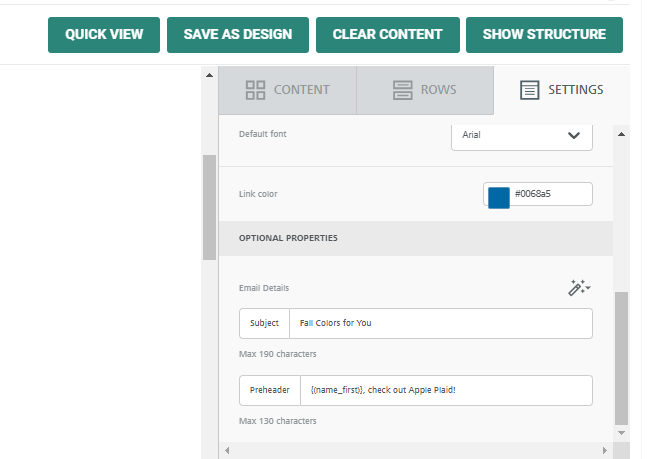Open the ROWS tab
The image size is (654, 459).
(424, 90)
